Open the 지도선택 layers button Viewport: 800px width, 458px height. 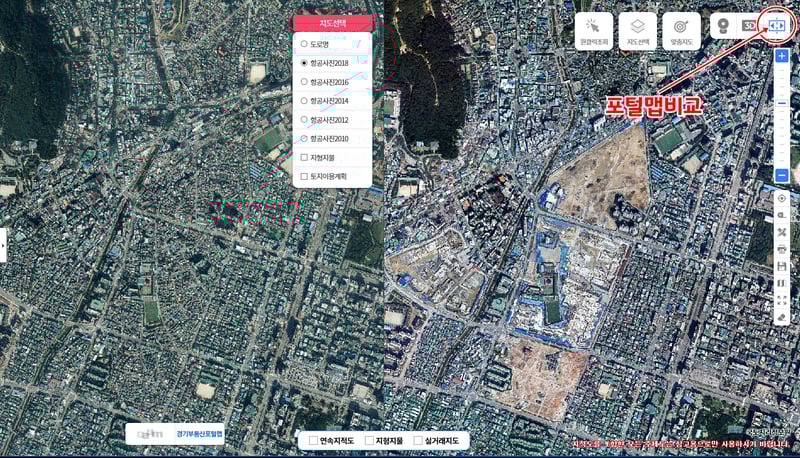[638, 30]
